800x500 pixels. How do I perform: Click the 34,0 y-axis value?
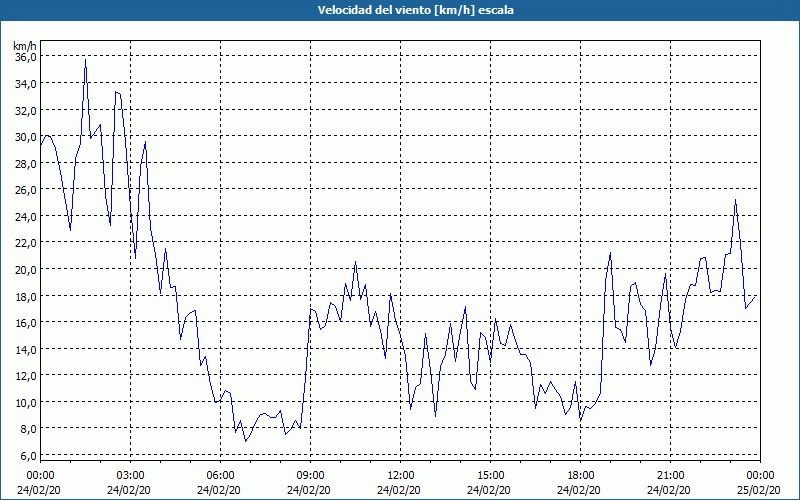point(26,83)
